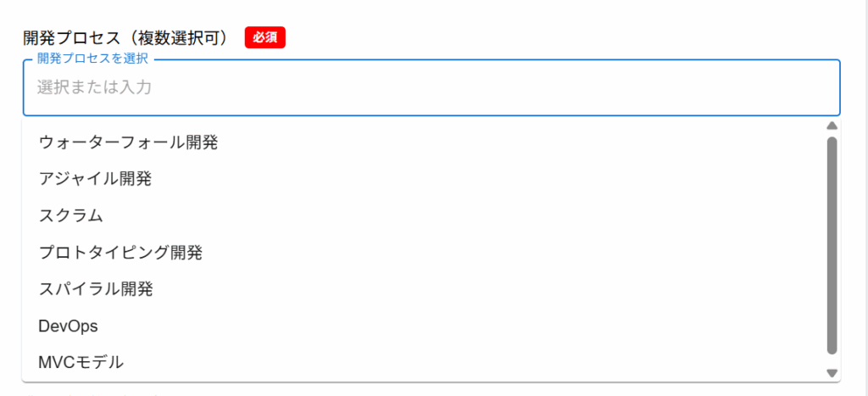Select the ウォーターフォール開発 option
This screenshot has width=868, height=396.
coord(128,142)
